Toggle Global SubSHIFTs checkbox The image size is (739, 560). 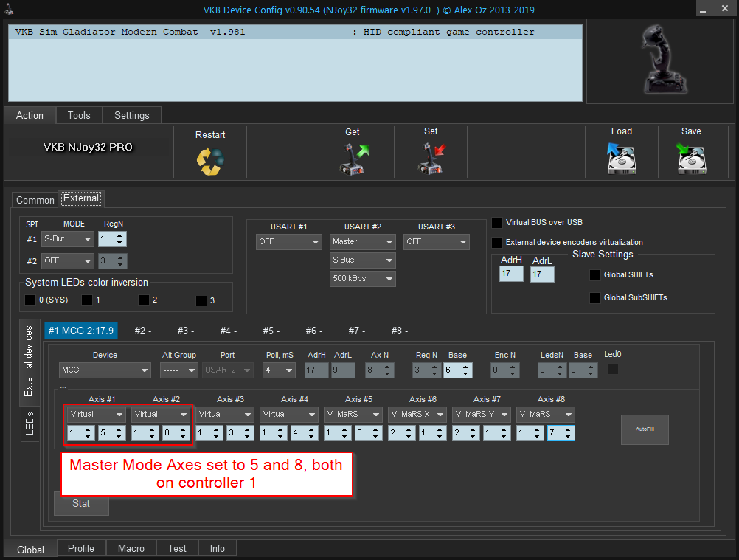click(595, 298)
